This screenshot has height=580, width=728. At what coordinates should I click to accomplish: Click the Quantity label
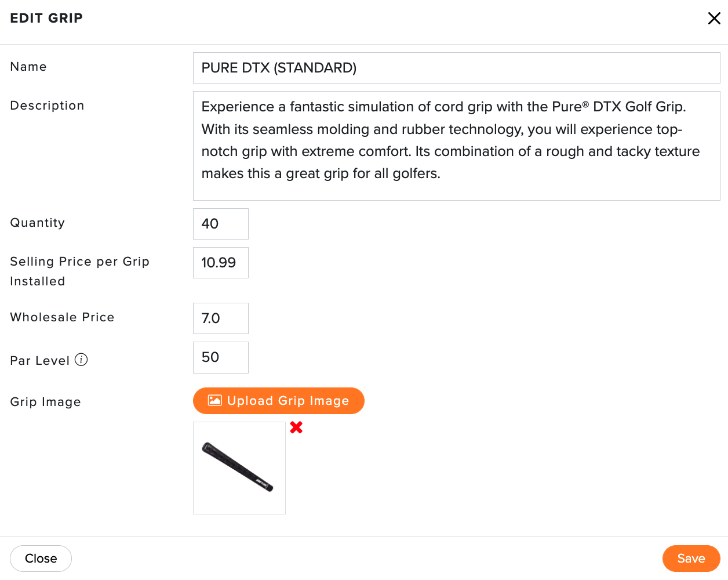[38, 223]
